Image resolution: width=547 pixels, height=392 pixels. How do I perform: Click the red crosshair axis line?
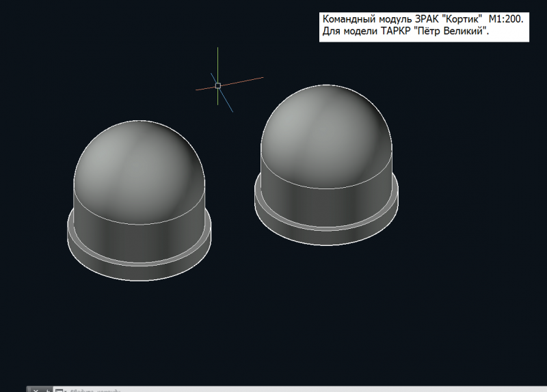[246, 81]
